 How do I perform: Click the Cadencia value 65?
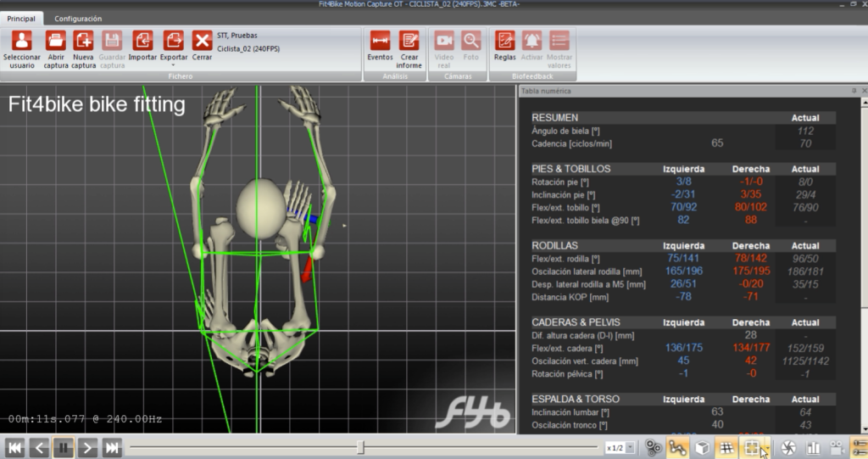click(717, 143)
